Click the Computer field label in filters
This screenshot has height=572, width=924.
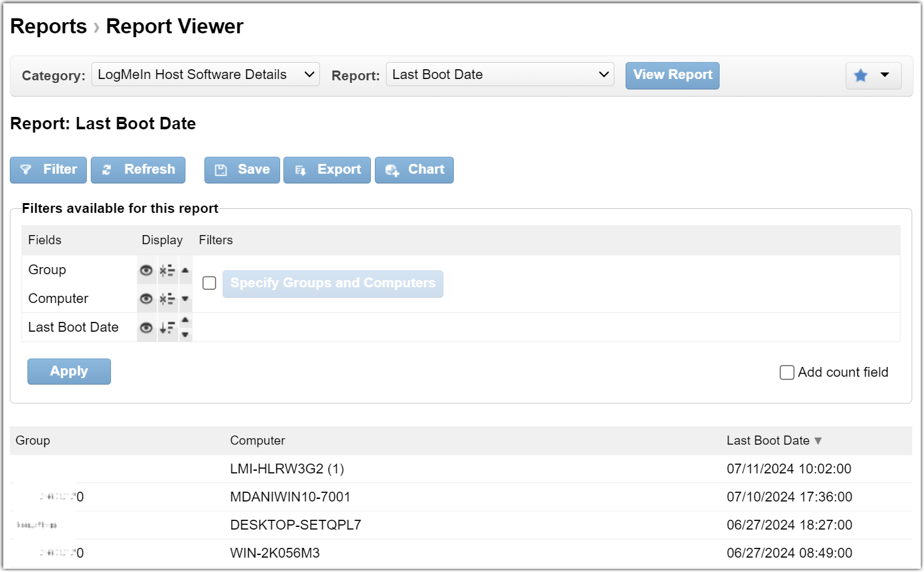(x=58, y=298)
